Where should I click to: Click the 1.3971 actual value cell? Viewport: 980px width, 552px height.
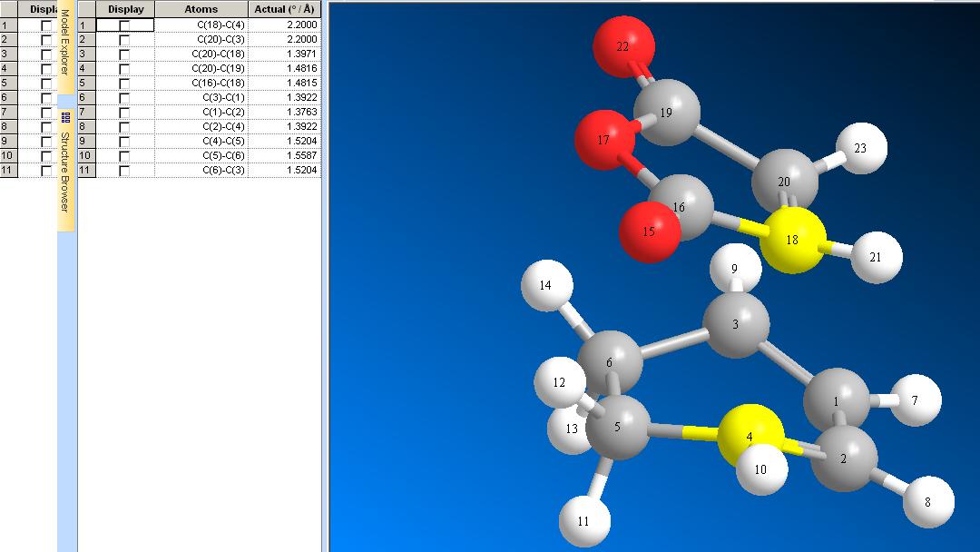coord(284,54)
